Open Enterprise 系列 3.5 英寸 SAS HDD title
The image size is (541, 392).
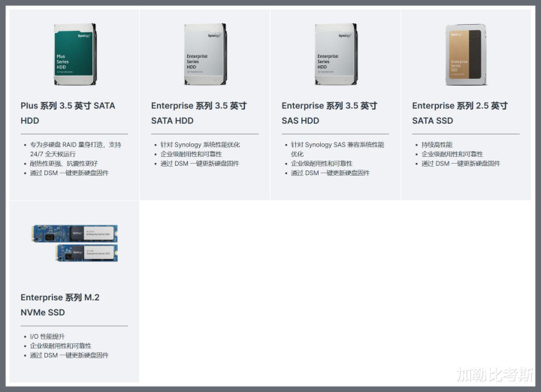pyautogui.click(x=329, y=113)
